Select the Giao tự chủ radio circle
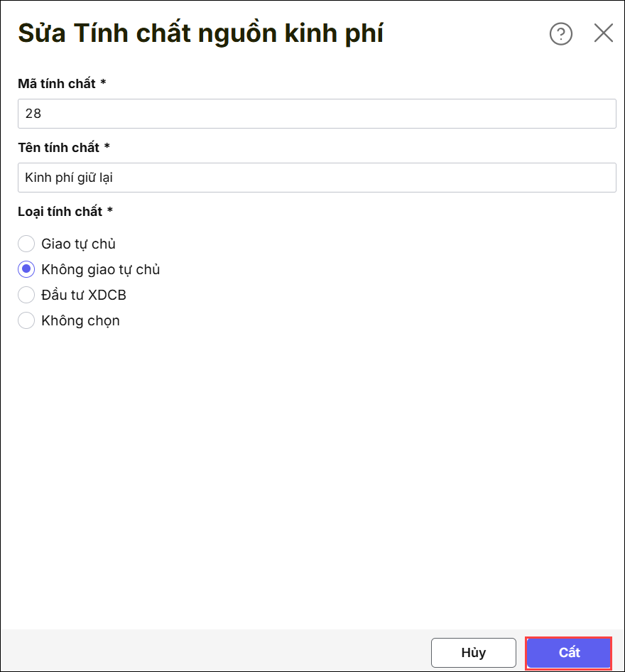 click(26, 244)
